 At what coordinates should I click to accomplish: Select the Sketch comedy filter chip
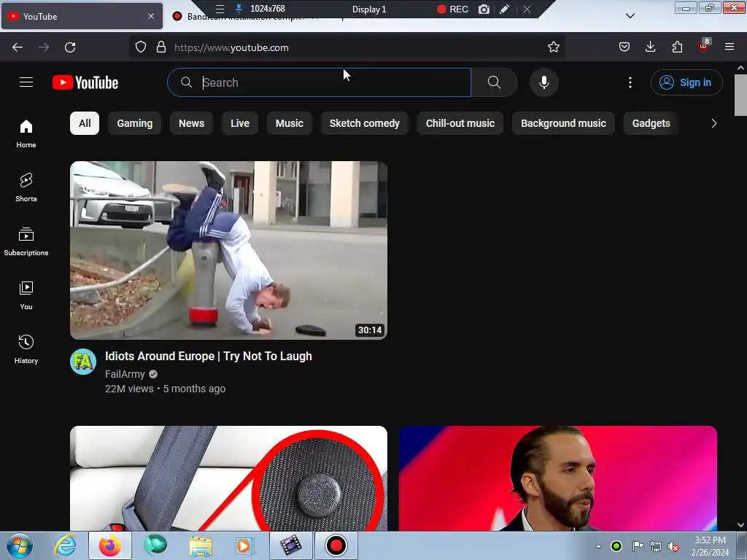[365, 123]
